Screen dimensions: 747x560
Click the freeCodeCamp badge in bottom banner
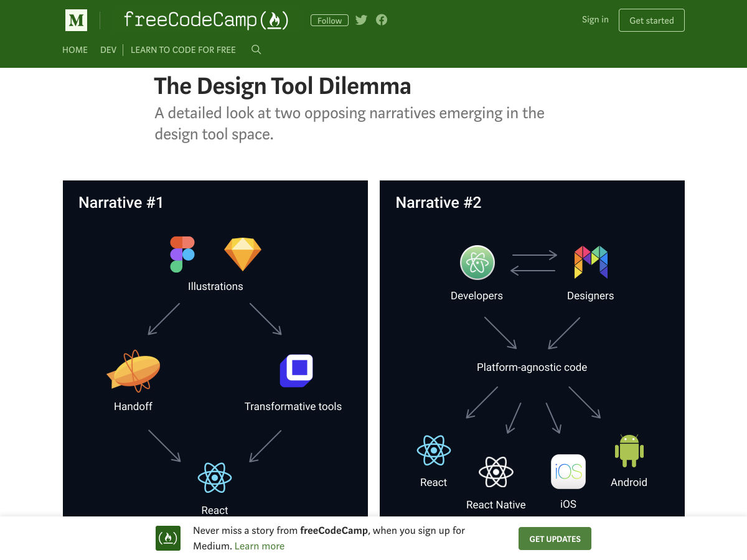[168, 538]
